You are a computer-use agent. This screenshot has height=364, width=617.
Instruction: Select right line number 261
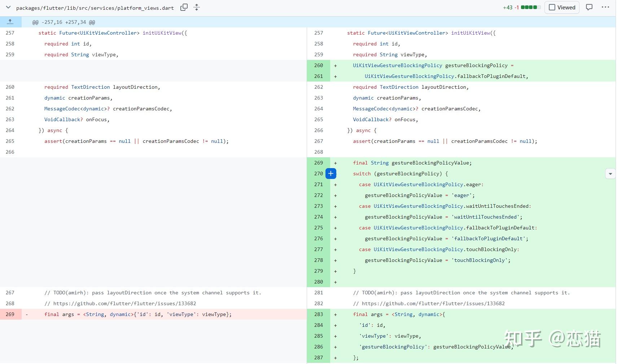click(319, 76)
